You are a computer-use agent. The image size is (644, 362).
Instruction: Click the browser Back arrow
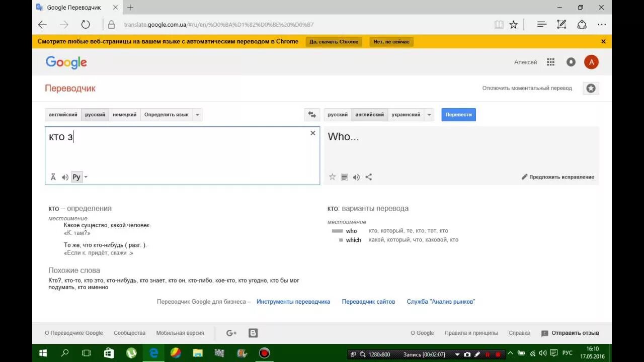point(42,25)
